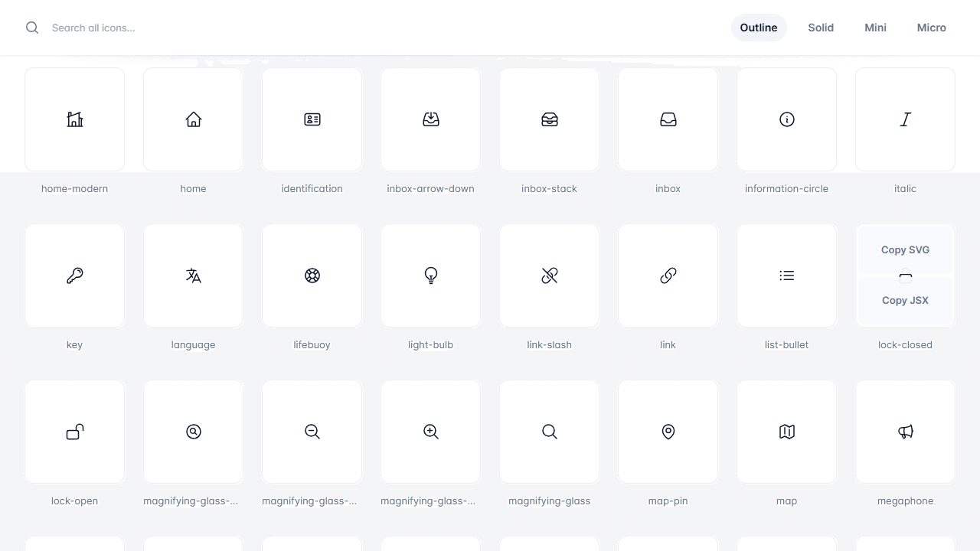Click the exact 'link' text label
Screen dimensions: 980x551
tap(668, 345)
